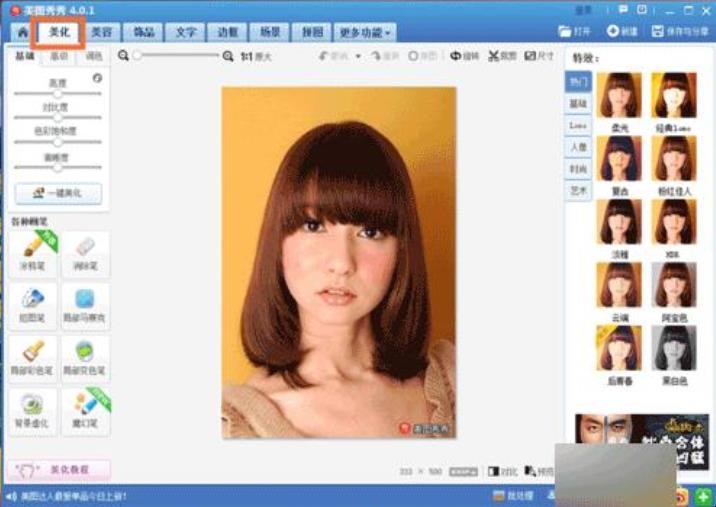Viewport: 716px width, 507px height.
Task: Select the 基础 adjustment sub-tab
Action: coord(25,56)
